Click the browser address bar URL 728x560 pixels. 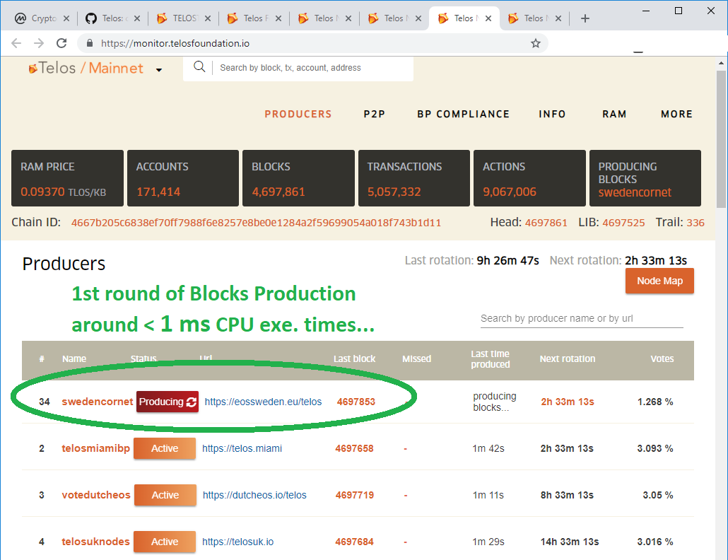(x=175, y=44)
